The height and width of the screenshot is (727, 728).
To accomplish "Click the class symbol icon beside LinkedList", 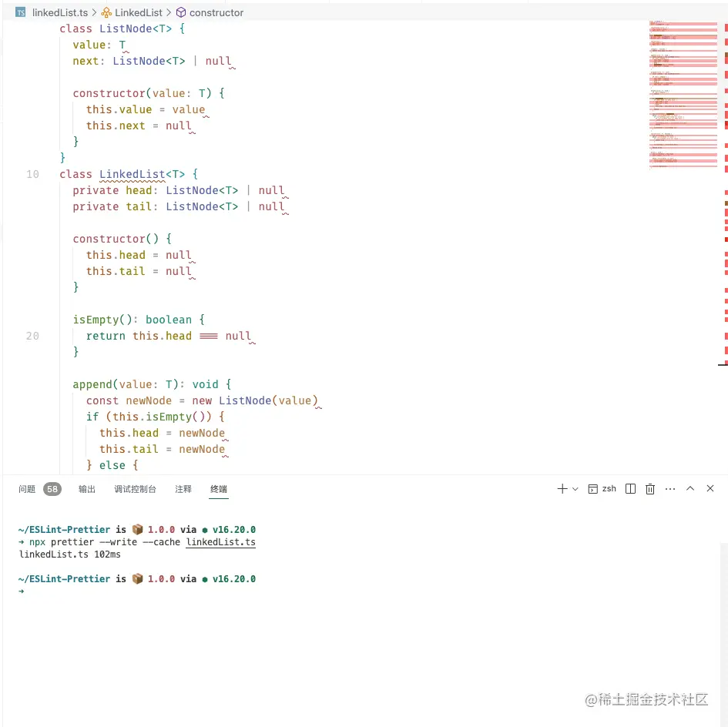I will (106, 12).
